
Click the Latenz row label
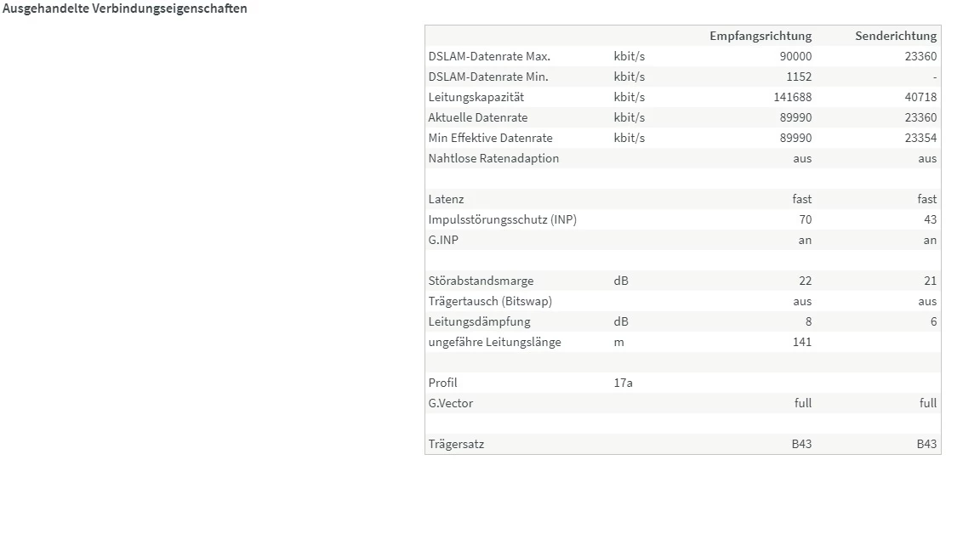point(447,199)
